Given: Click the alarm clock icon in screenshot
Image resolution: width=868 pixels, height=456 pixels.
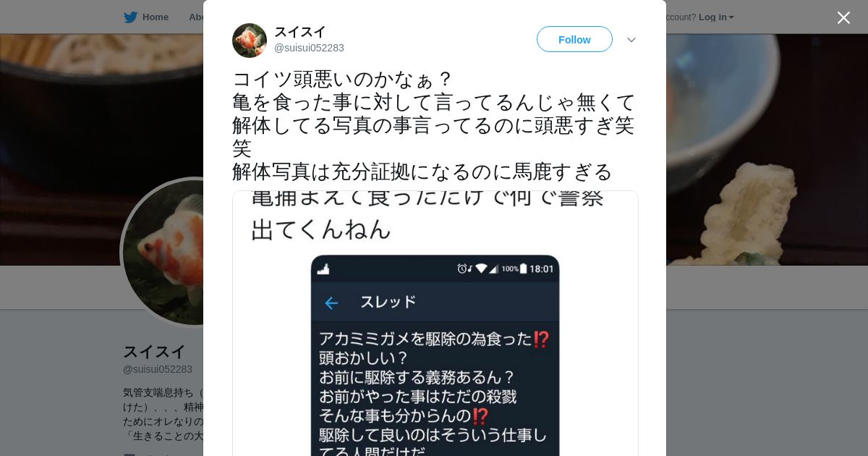Looking at the screenshot, I should 461,269.
